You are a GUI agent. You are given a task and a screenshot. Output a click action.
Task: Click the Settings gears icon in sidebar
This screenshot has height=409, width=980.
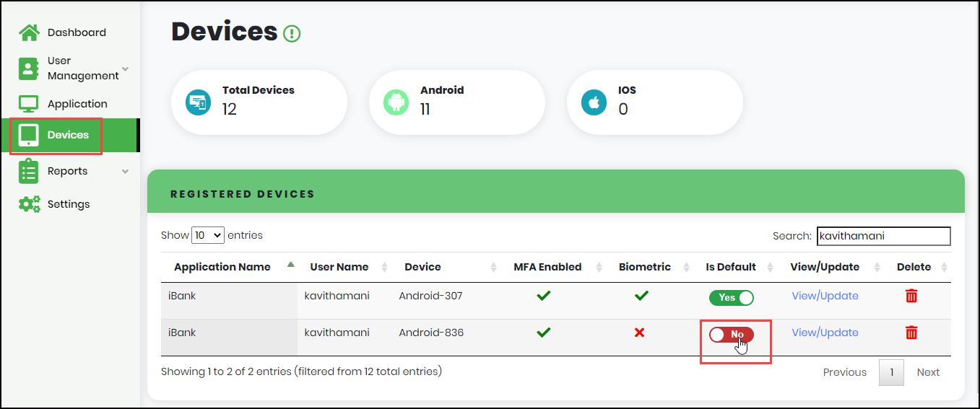pyautogui.click(x=29, y=204)
